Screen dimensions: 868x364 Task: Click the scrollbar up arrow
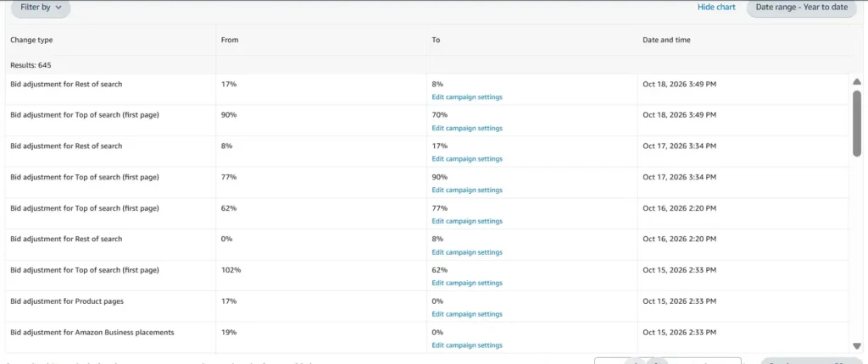pyautogui.click(x=857, y=81)
